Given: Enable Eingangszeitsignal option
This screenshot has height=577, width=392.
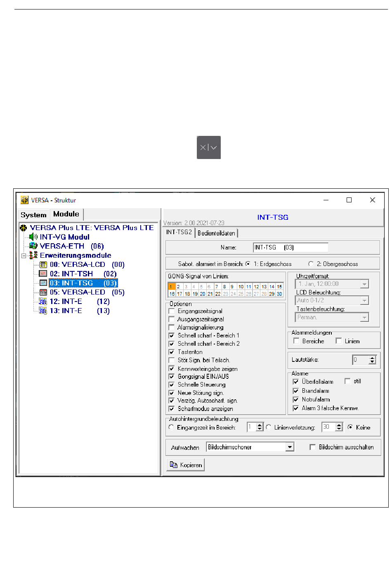Looking at the screenshot, I should 172,311.
